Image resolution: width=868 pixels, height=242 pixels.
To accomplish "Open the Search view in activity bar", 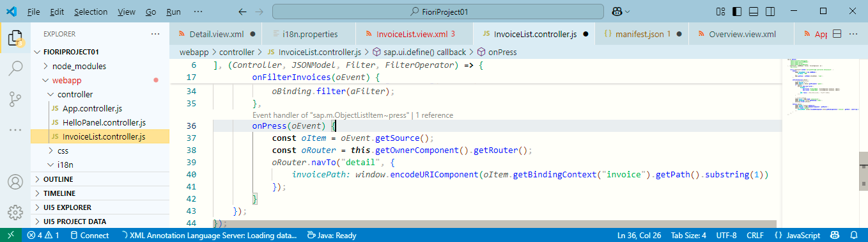I will tap(15, 68).
